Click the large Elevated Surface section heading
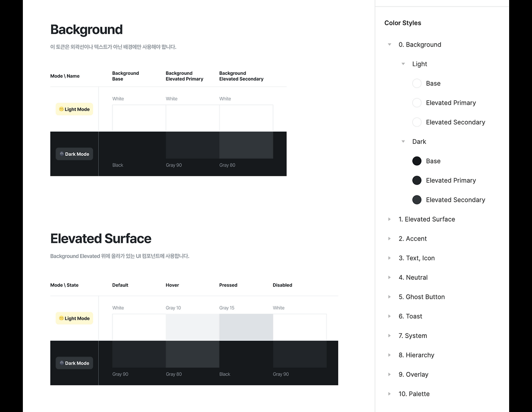 [x=101, y=239]
